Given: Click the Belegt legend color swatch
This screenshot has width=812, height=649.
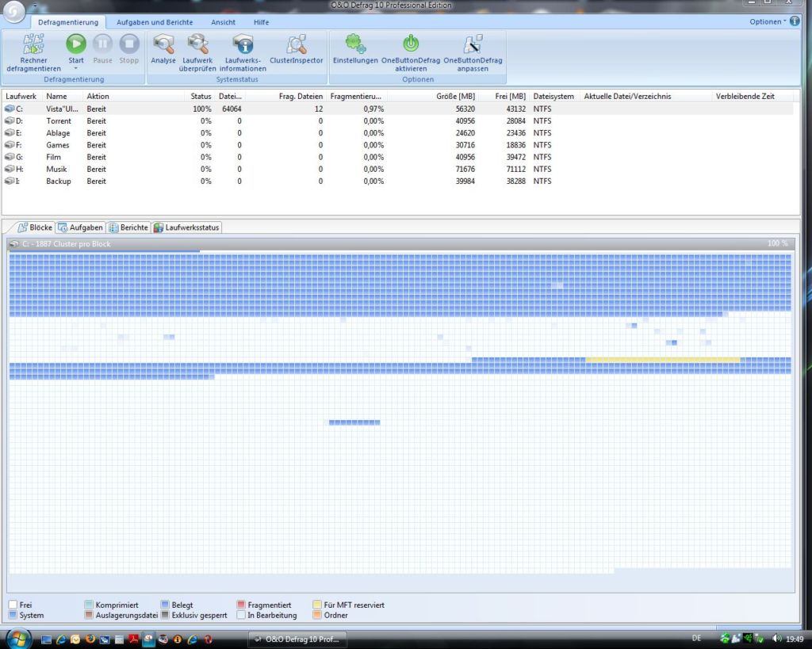Looking at the screenshot, I should coord(165,605).
